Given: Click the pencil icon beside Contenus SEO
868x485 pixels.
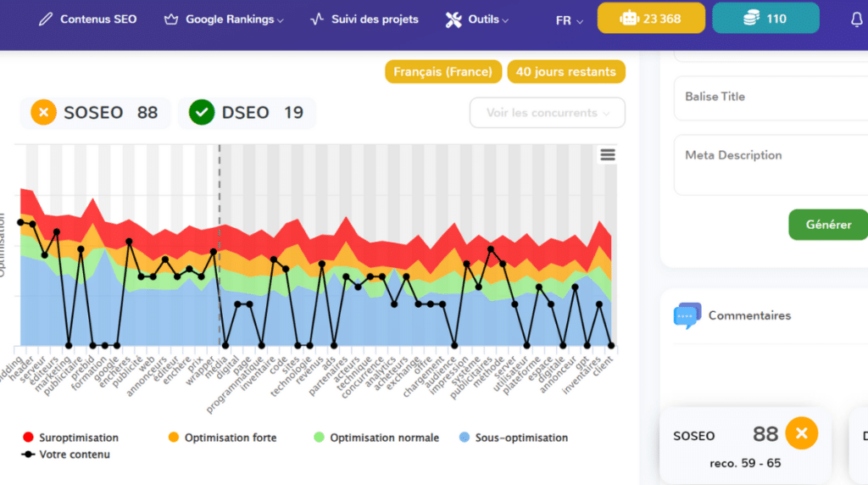Looking at the screenshot, I should [x=46, y=20].
